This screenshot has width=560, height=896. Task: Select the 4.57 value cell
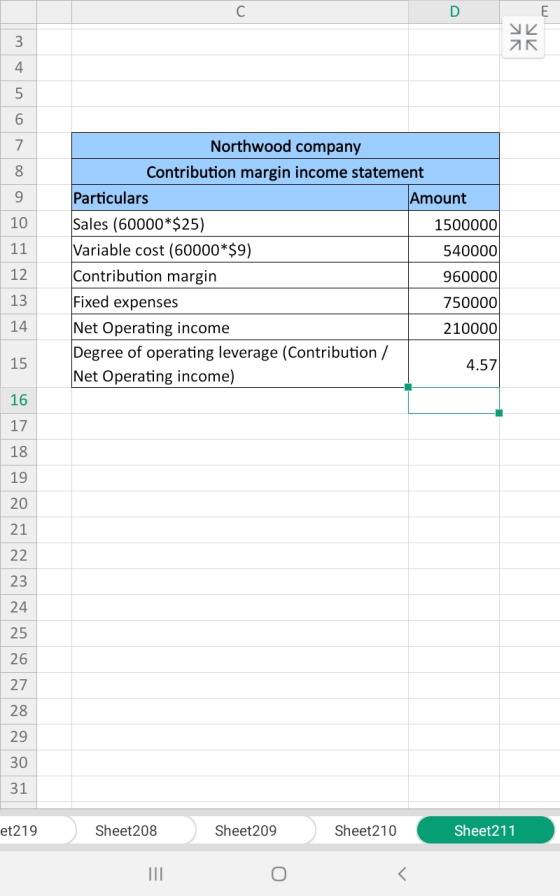[x=454, y=364]
